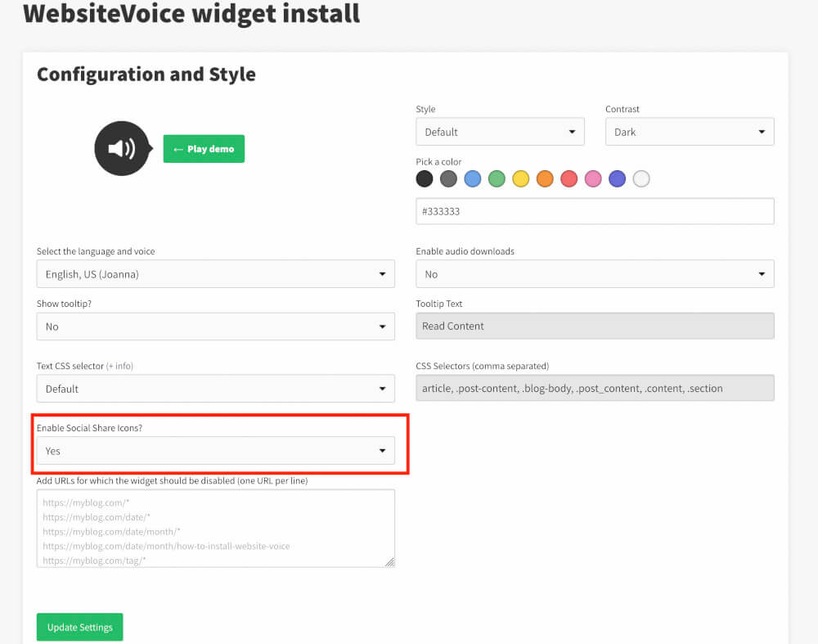Open the Enable audio downloads dropdown
Screen dimensions: 818x644
pyautogui.click(x=595, y=274)
